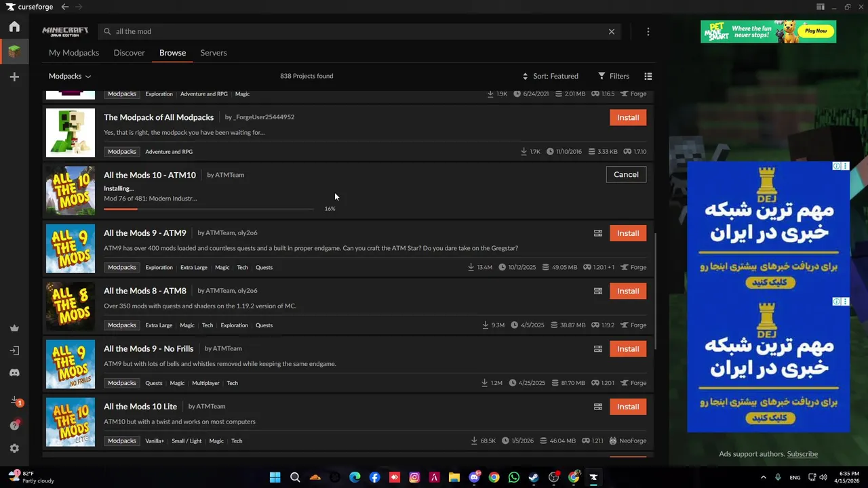Click the modpack list scrollbar
The width and height of the screenshot is (868, 488).
point(655,290)
